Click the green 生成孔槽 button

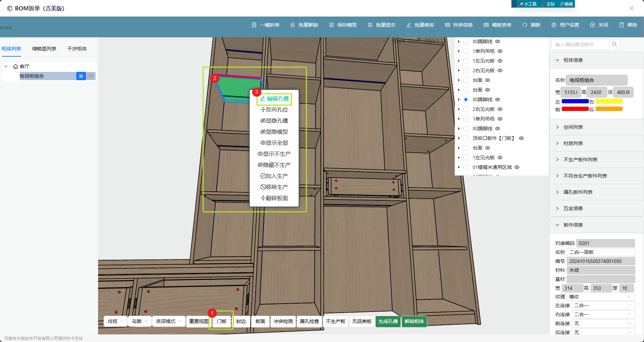pos(388,321)
